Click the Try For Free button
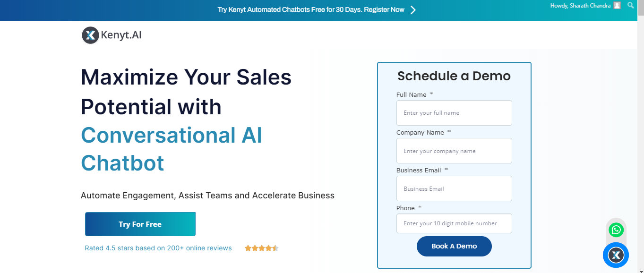The height and width of the screenshot is (273, 644). click(x=140, y=223)
